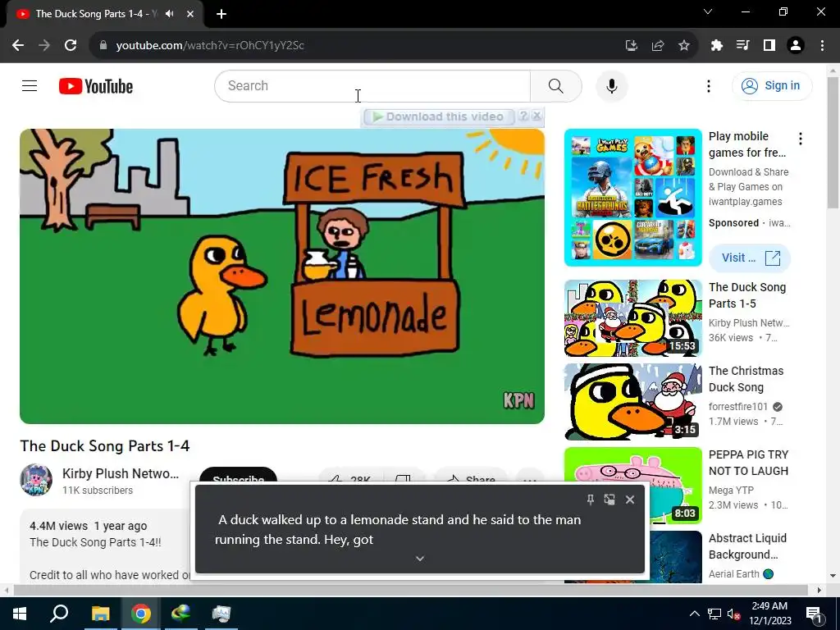The image size is (840, 630).
Task: Open the YouTube hamburger guide menu
Action: pyautogui.click(x=30, y=85)
